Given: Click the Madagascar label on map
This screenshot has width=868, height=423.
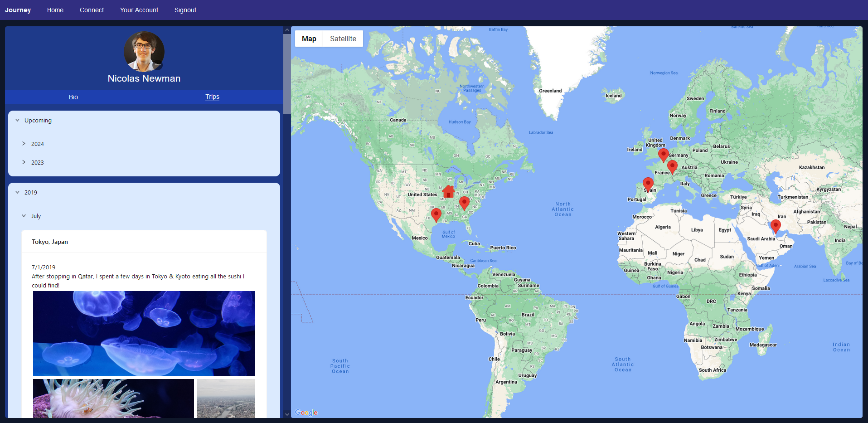Looking at the screenshot, I should click(763, 345).
